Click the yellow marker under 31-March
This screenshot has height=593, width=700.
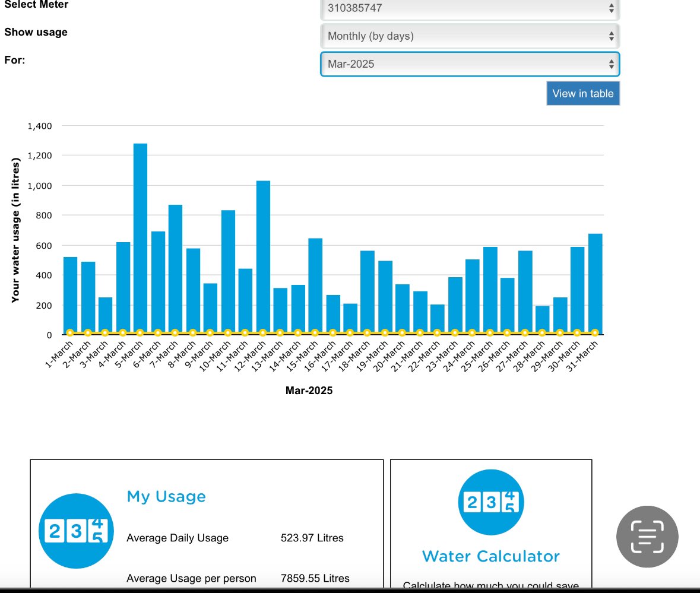(x=595, y=332)
